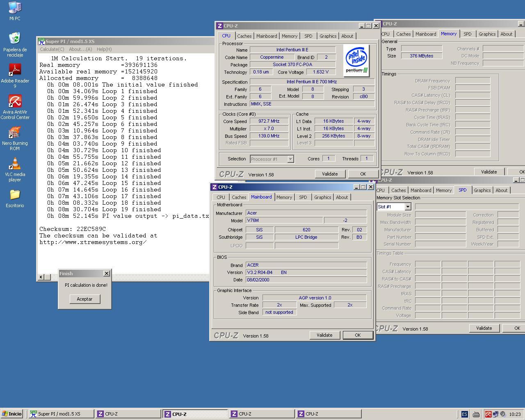Open Papelera de reciclaje icon
Viewport: 525px width, 420px height.
(15, 44)
